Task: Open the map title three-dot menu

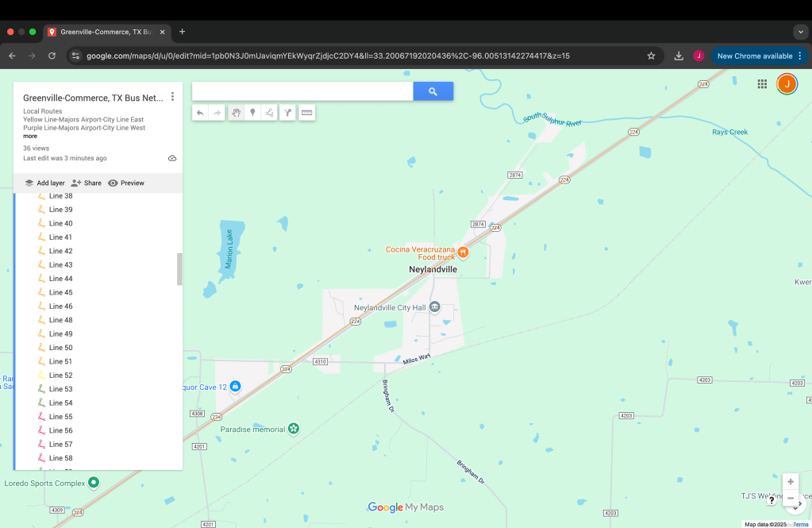Action: click(x=172, y=97)
